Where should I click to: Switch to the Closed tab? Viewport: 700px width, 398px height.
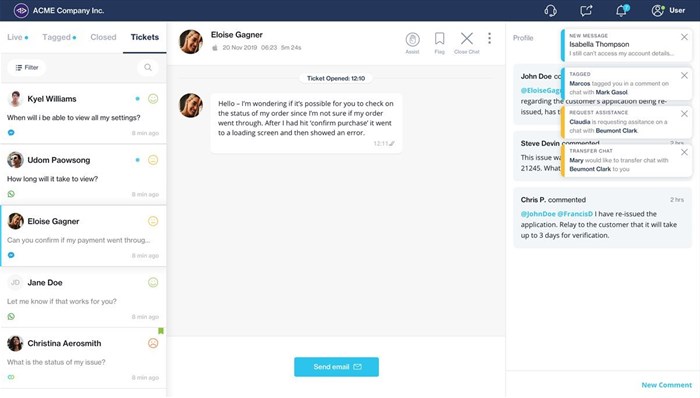[x=103, y=37]
